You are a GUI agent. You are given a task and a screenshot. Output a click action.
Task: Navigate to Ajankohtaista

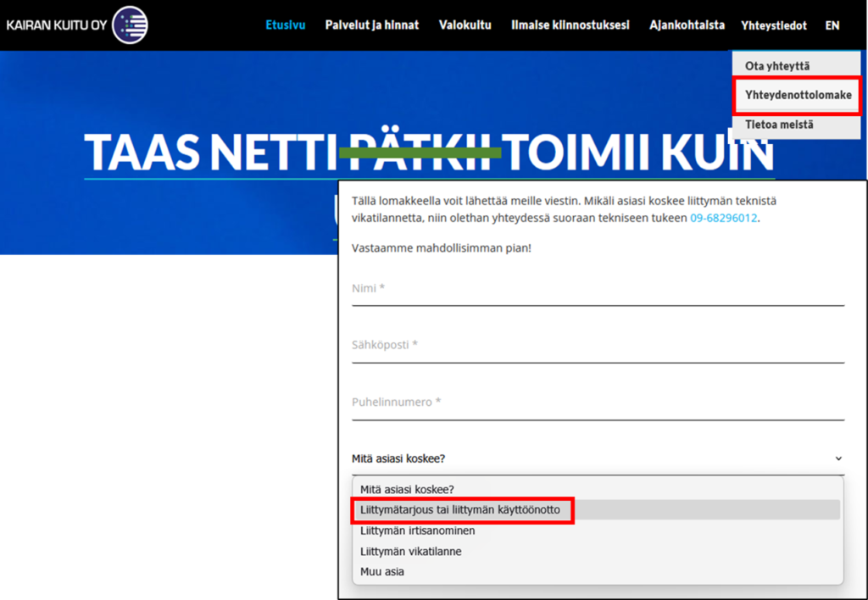[687, 25]
